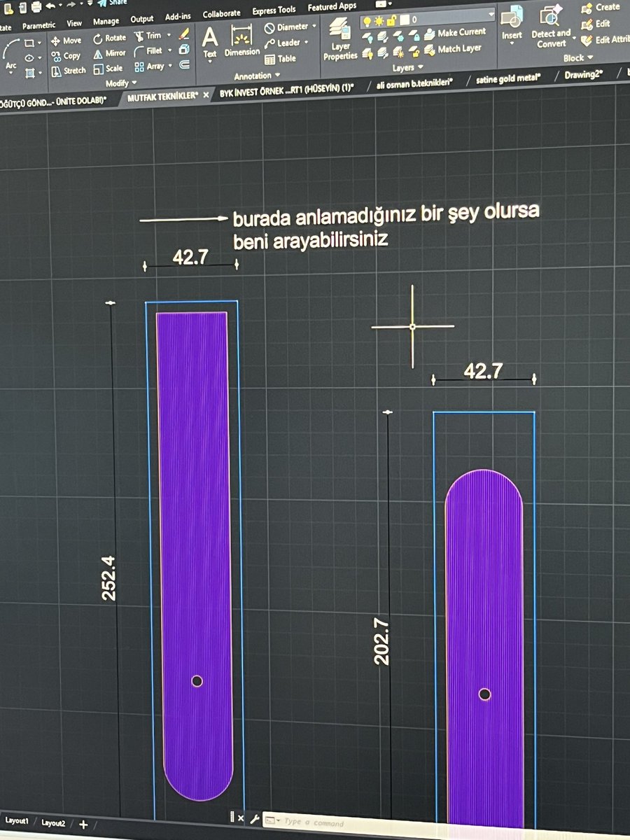Open the Add-ins ribbon tab
630x840 pixels.
tap(178, 16)
